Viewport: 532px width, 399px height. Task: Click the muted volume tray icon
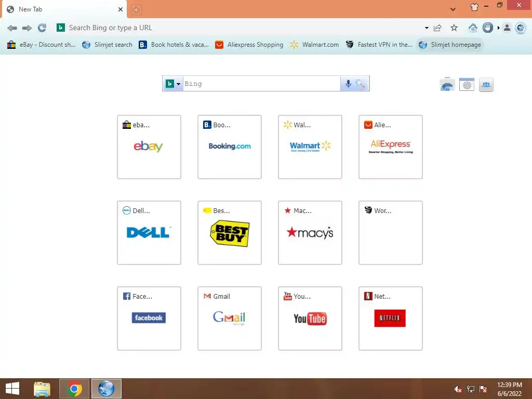tap(458, 389)
